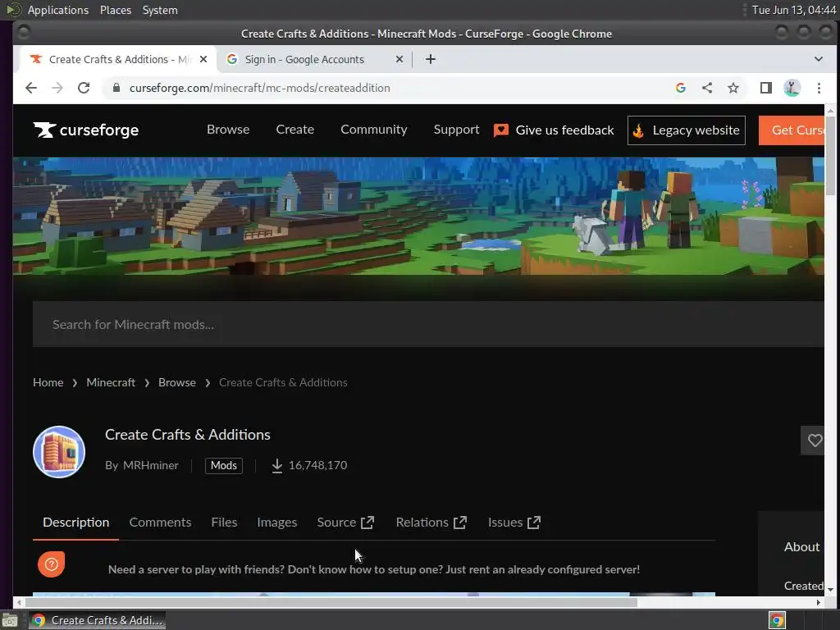The image size is (840, 630).
Task: Reload the CurseForge page
Action: [x=84, y=88]
